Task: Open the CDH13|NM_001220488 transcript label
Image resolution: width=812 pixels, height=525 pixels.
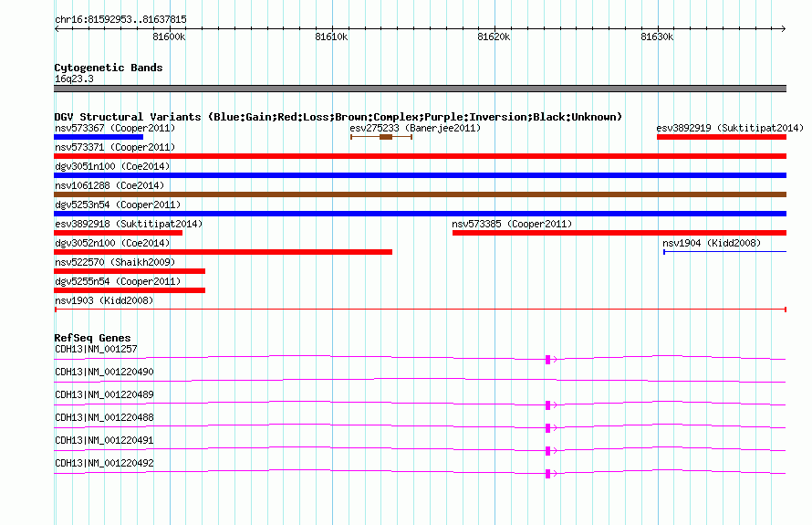Action: [x=104, y=417]
